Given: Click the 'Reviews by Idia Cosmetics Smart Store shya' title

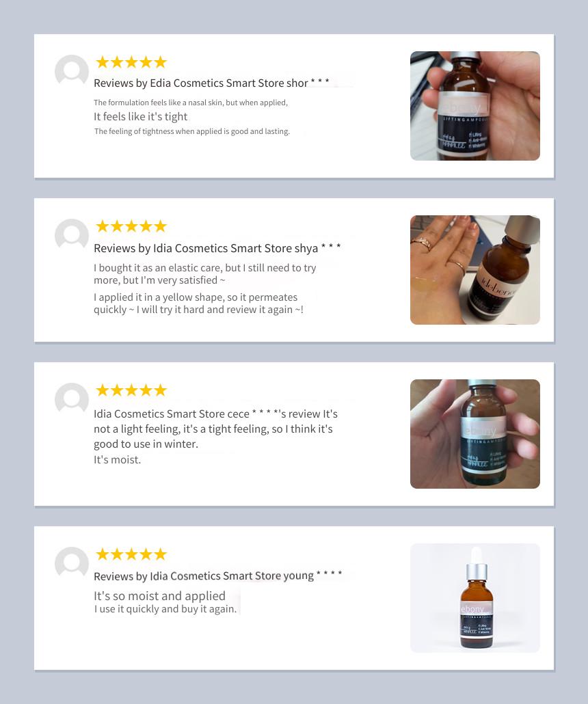Looking at the screenshot, I should click(206, 248).
